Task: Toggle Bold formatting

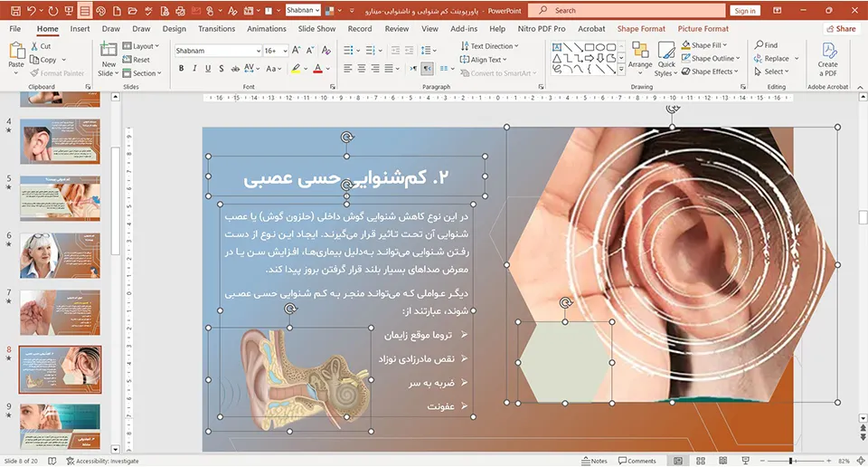Action: point(181,69)
